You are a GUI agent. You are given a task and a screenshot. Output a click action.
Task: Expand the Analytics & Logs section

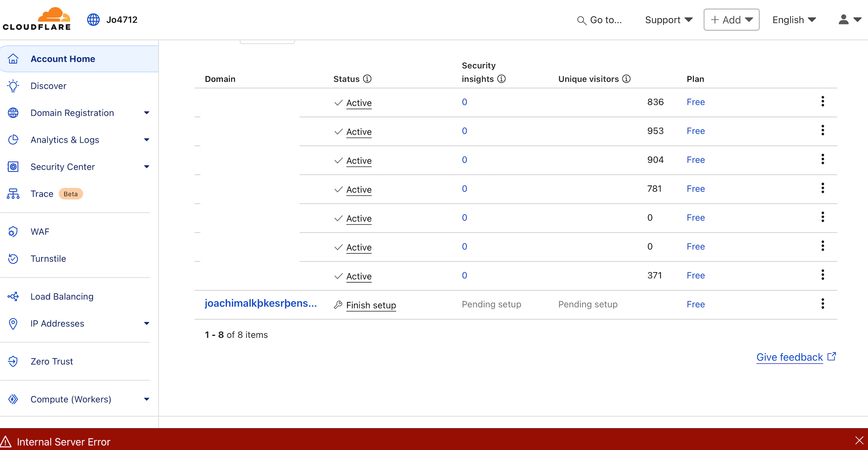147,140
